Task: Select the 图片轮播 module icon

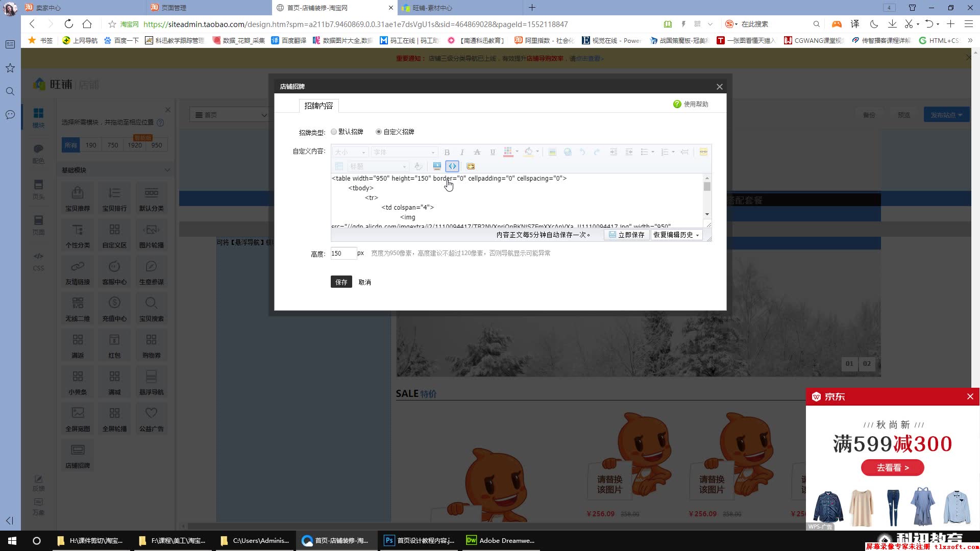Action: (152, 235)
